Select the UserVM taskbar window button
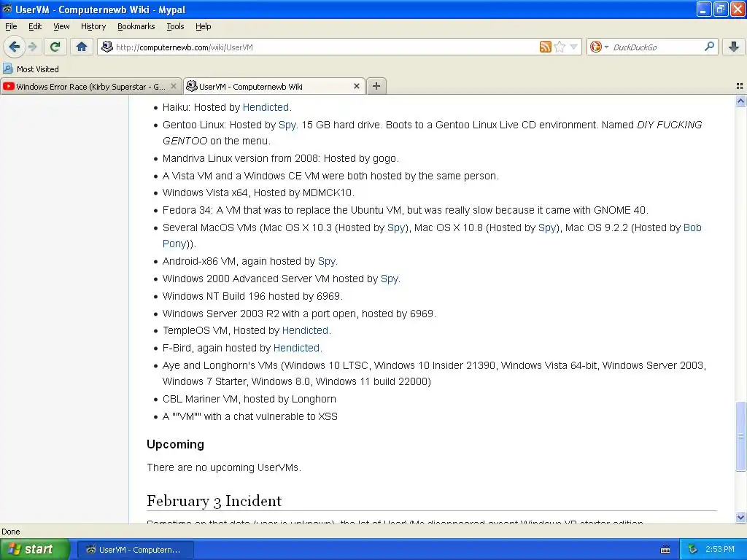 [135, 550]
